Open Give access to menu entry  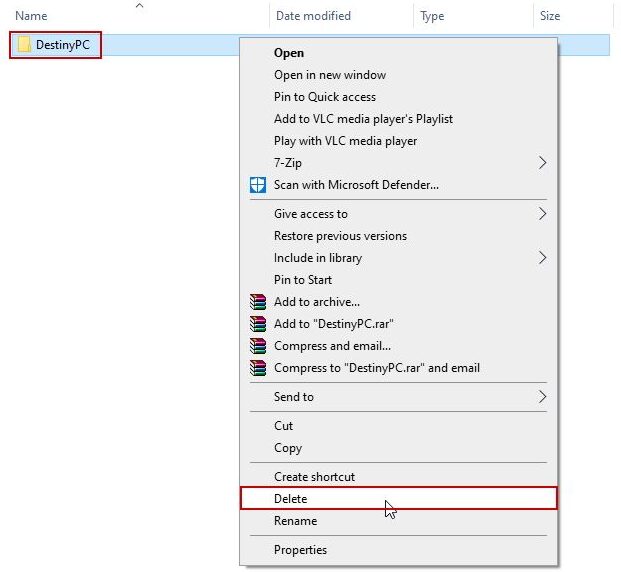pyautogui.click(x=398, y=214)
